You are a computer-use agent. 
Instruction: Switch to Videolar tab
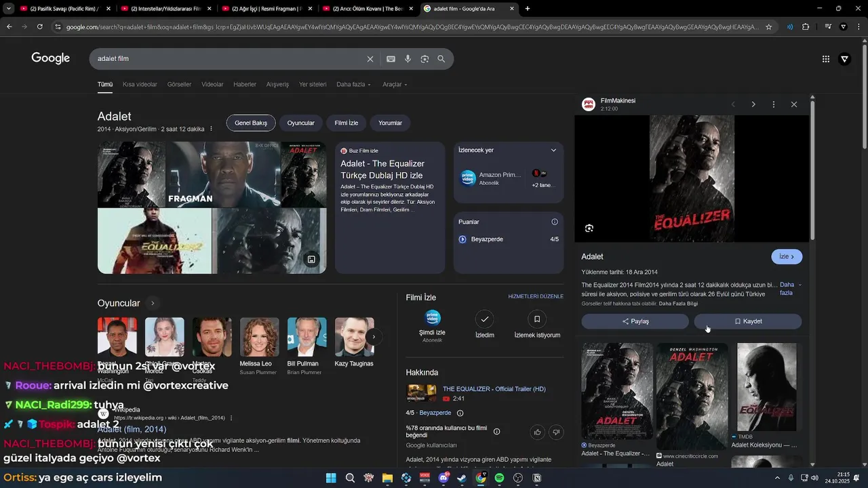coord(212,85)
